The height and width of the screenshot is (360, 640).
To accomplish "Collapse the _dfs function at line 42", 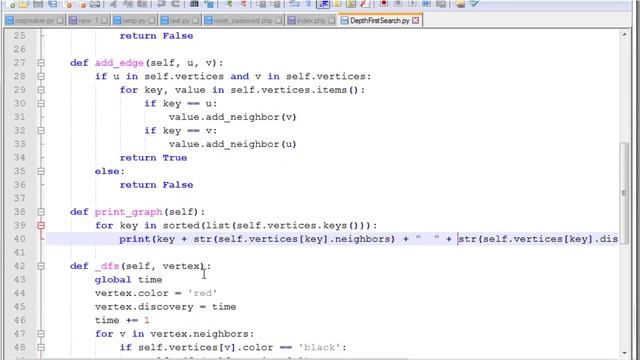I will click(41, 266).
